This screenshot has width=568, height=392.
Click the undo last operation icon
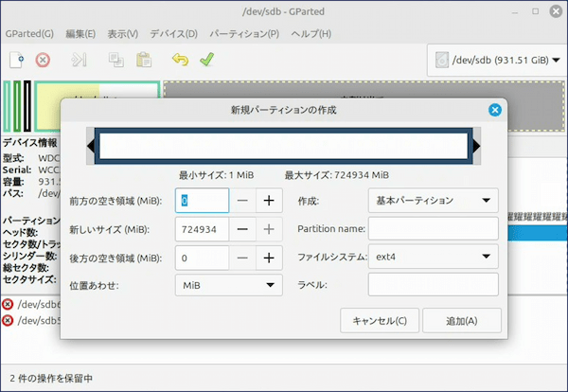coord(180,60)
